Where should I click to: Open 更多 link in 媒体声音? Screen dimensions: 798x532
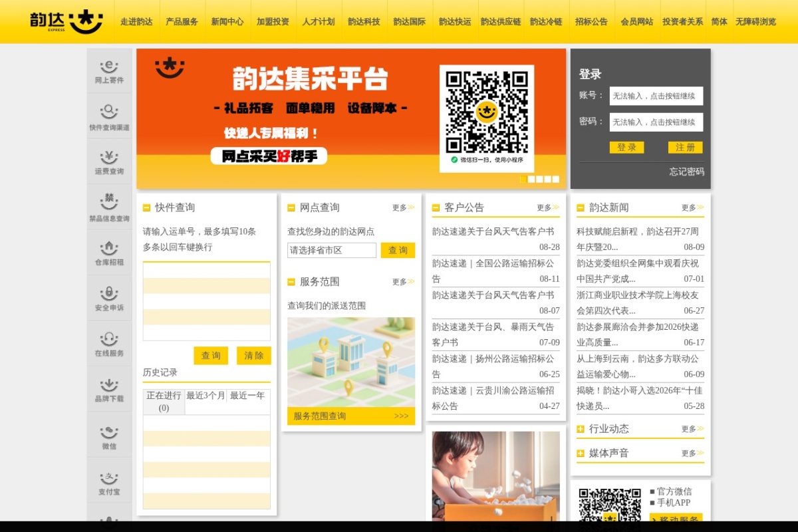pyautogui.click(x=692, y=454)
